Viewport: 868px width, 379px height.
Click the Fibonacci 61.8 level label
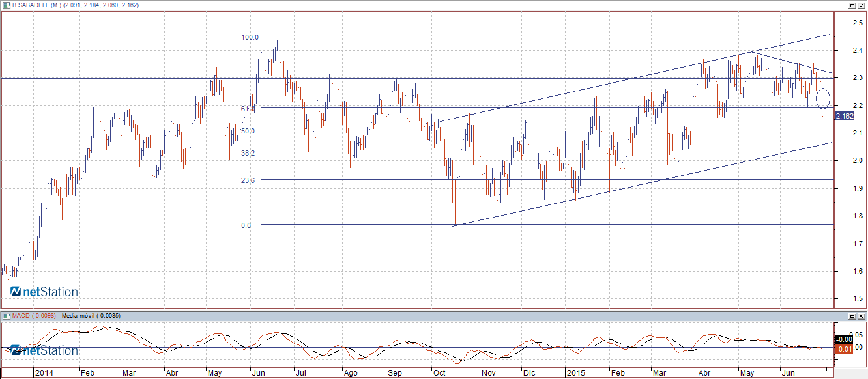[x=248, y=109]
